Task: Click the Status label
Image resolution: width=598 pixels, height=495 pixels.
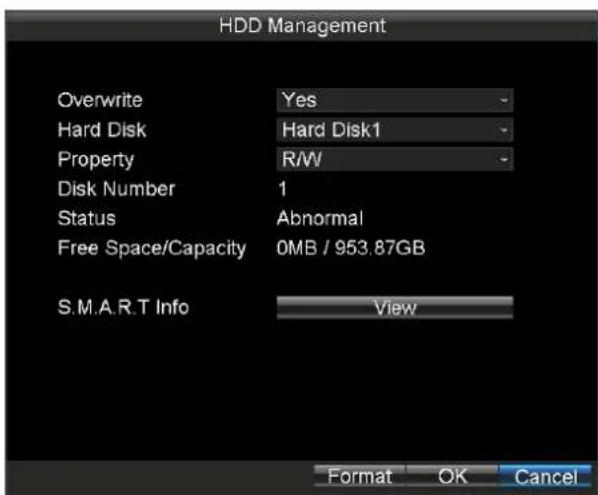Action: click(87, 219)
